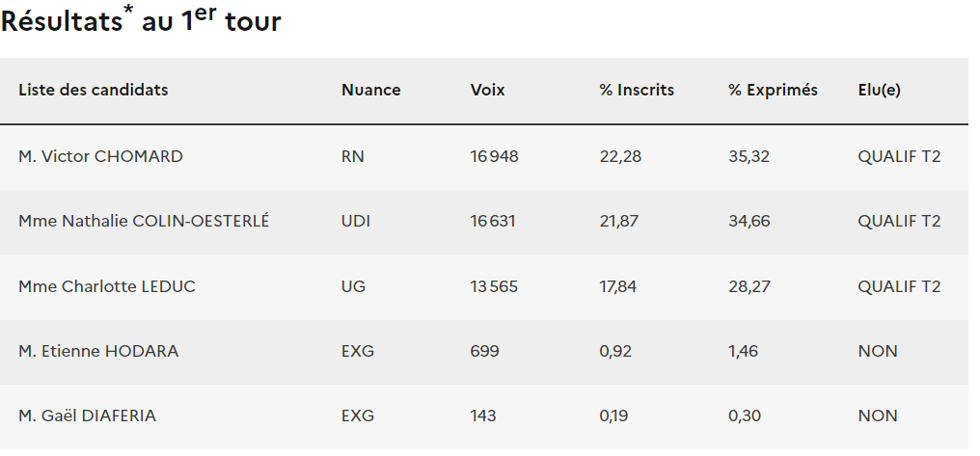Click the % Exprimés column header

click(773, 91)
